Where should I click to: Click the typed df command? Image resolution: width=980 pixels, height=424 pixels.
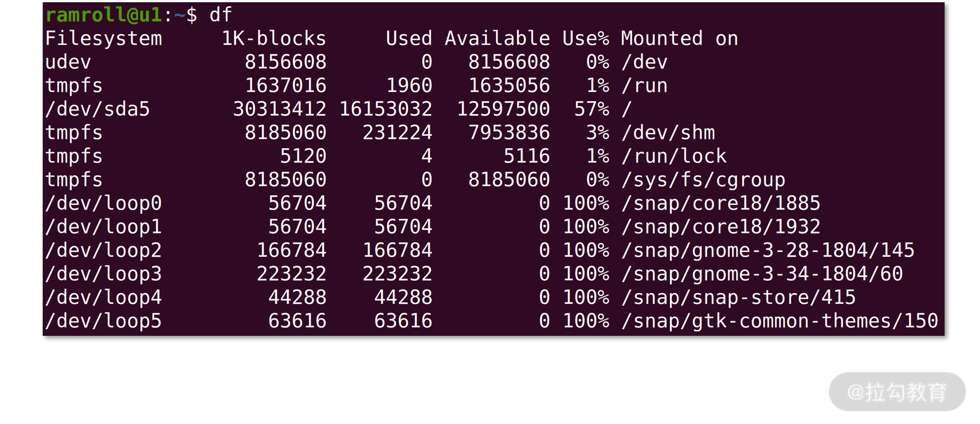[x=220, y=15]
